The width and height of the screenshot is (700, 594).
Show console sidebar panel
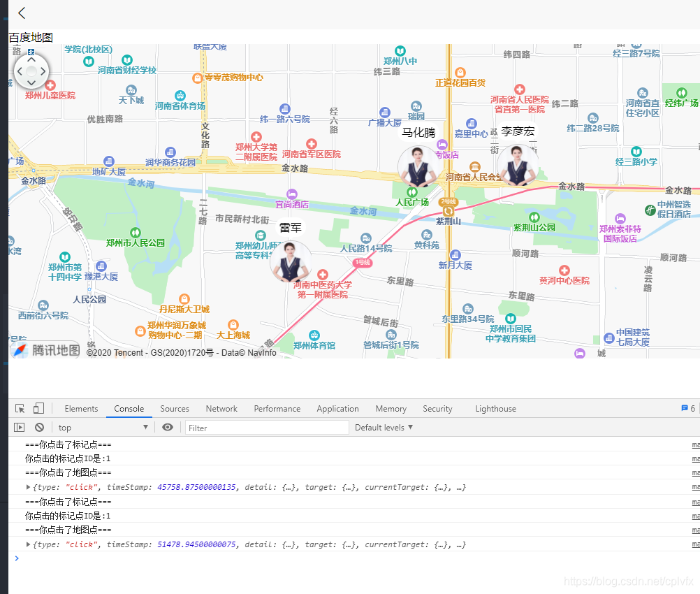point(19,428)
